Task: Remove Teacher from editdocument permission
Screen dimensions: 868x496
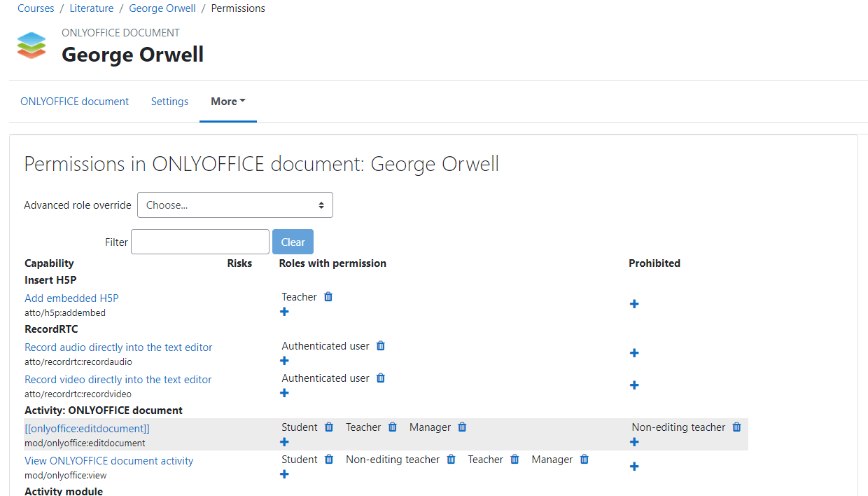Action: coord(393,427)
